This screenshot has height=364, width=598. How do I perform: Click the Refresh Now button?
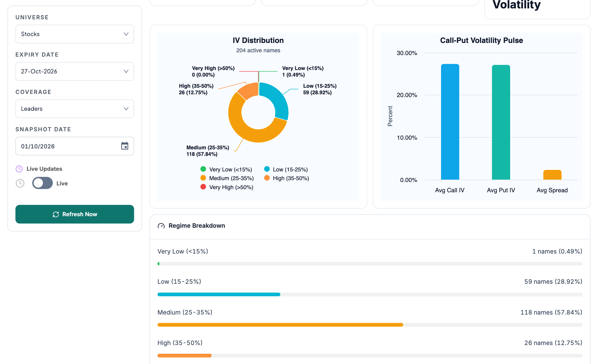point(75,214)
